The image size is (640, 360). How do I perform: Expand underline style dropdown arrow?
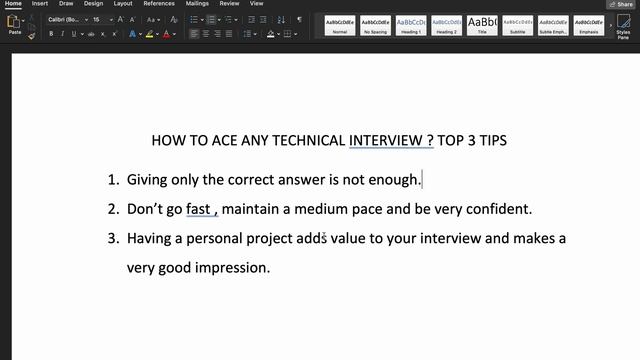[x=82, y=34]
